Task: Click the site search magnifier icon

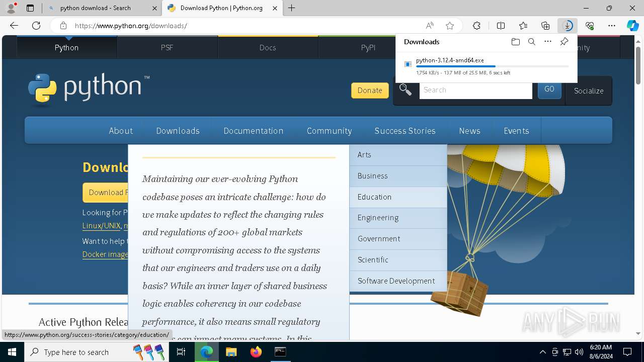Action: 406,90
